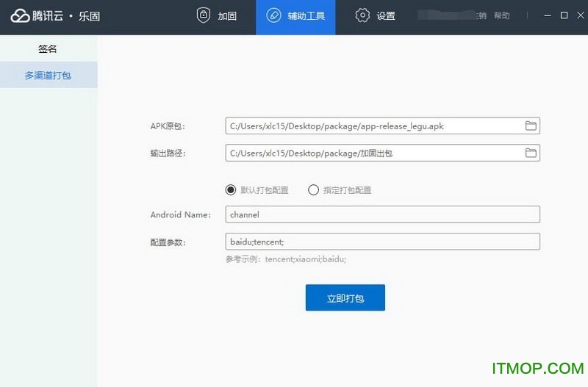The width and height of the screenshot is (588, 387).
Task: Open 设置 via the gear icon
Action: tap(375, 16)
